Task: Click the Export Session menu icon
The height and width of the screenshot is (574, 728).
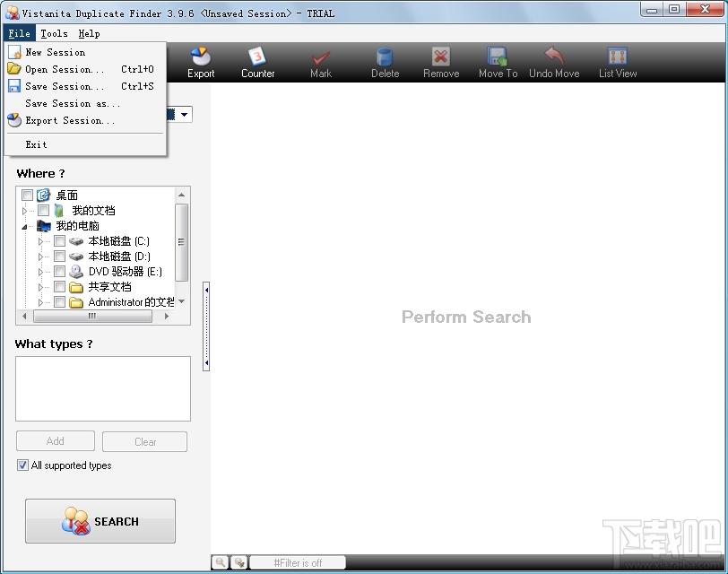Action: coord(14,120)
